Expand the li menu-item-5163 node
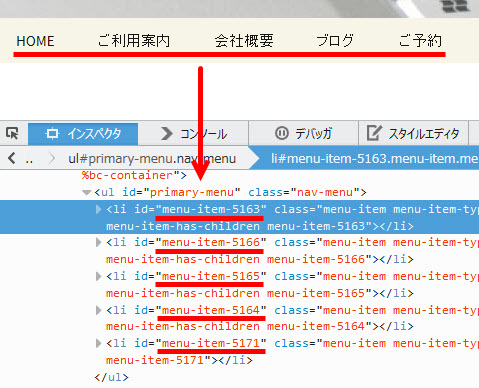The width and height of the screenshot is (479, 388). pyautogui.click(x=98, y=209)
